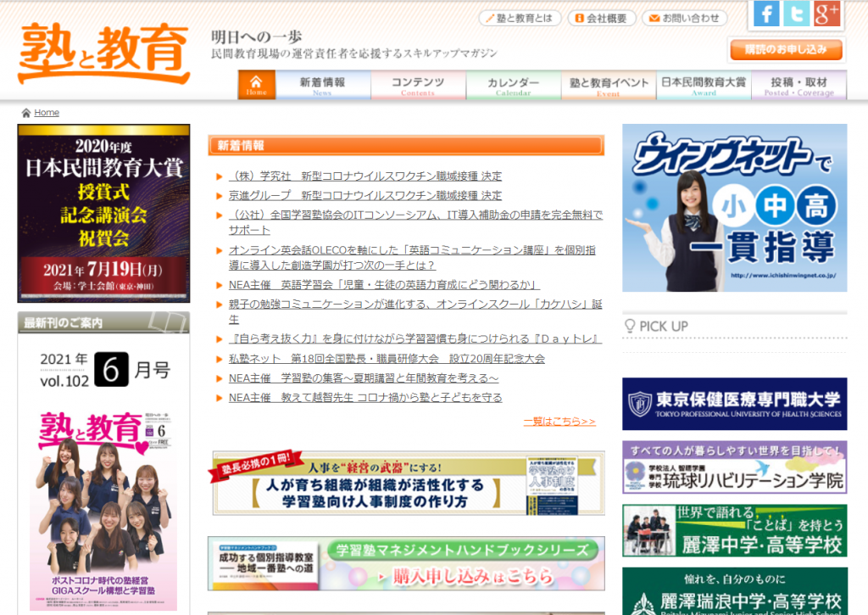The height and width of the screenshot is (615, 868).
Task: Open the Dayトレ news link
Action: (415, 339)
